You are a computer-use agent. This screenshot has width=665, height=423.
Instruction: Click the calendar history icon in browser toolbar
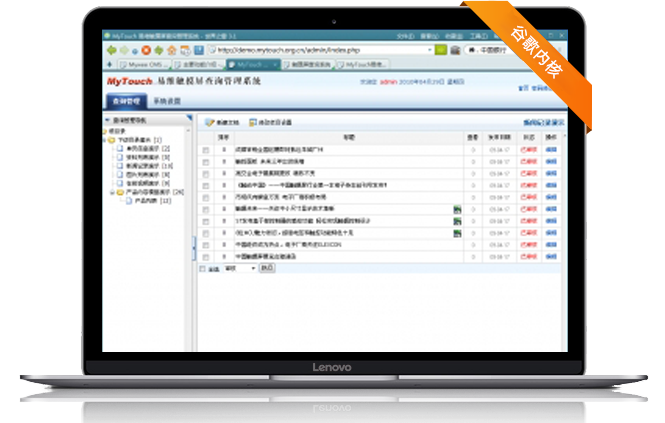pos(185,50)
